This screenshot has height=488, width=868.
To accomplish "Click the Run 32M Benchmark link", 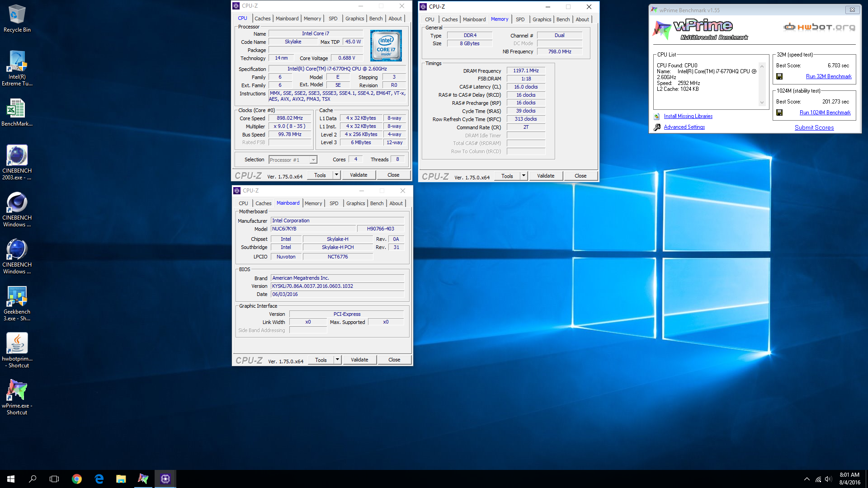I will (829, 76).
